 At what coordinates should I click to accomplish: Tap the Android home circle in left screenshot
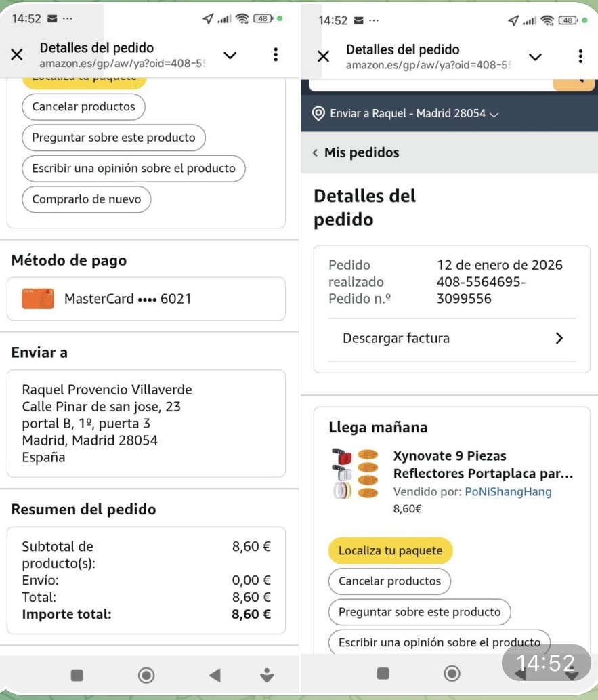146,675
